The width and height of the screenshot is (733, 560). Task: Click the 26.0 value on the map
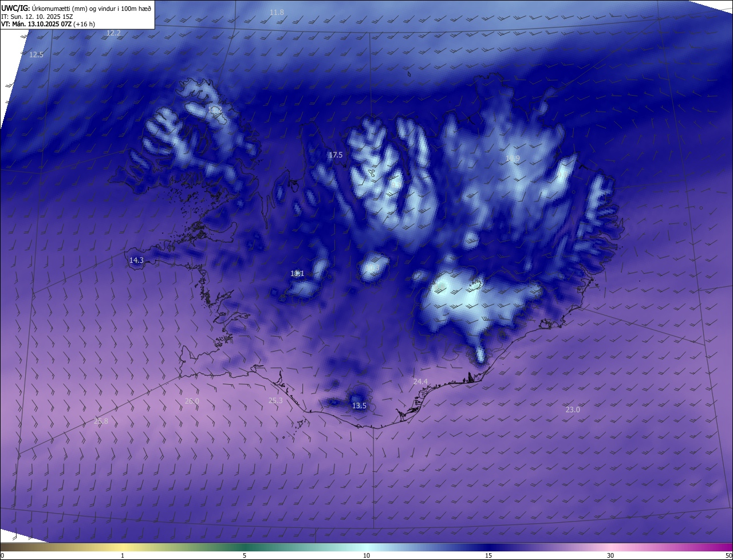(192, 401)
